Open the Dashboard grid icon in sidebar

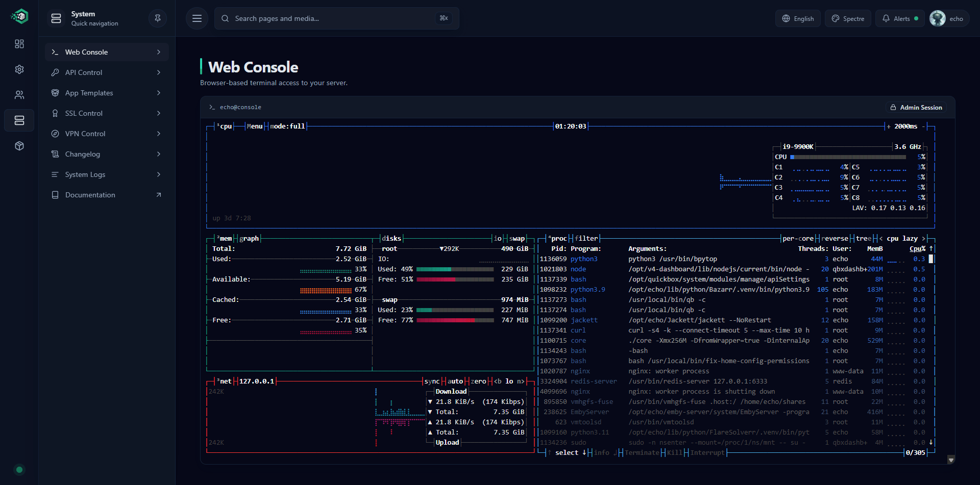[19, 44]
